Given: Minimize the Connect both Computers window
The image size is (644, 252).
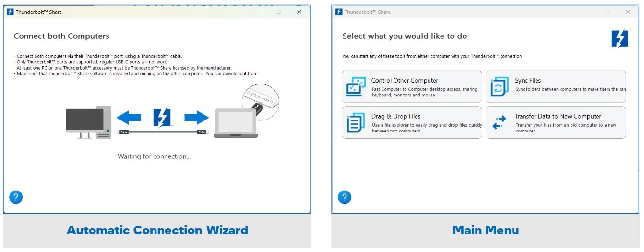Looking at the screenshot, I should (258, 12).
